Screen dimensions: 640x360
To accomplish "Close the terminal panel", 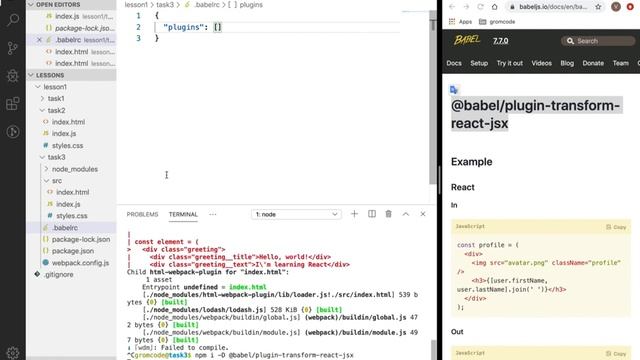I will click(x=423, y=214).
